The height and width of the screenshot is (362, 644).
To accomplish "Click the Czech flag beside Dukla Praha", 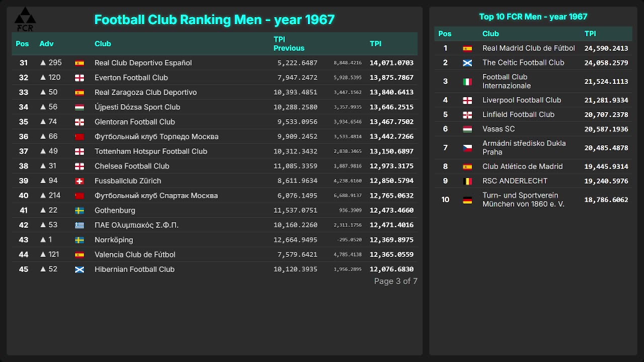I will [x=467, y=148].
